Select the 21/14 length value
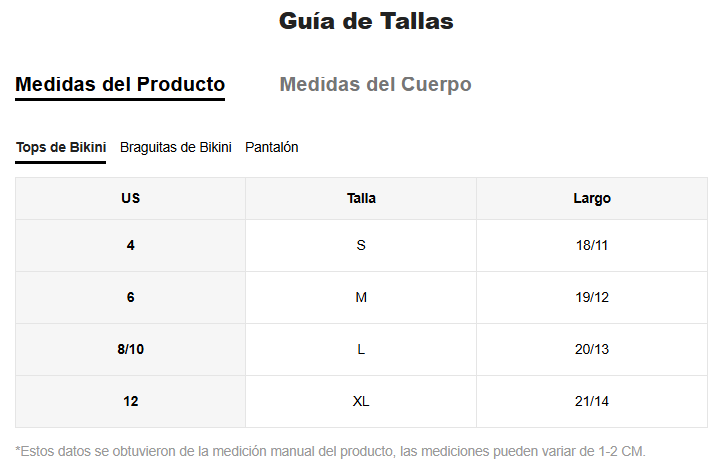The height and width of the screenshot is (467, 717). tap(592, 401)
